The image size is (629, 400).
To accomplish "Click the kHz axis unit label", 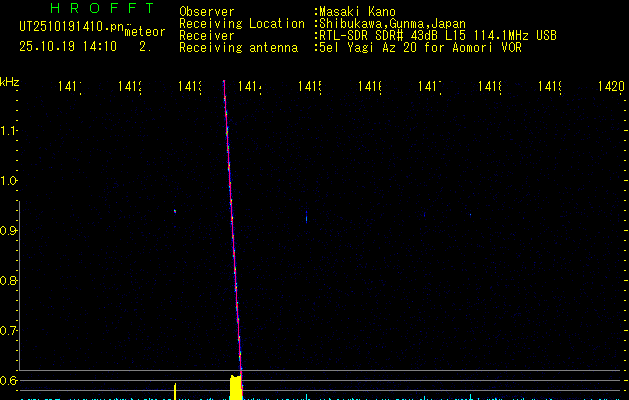I will click(x=10, y=81).
